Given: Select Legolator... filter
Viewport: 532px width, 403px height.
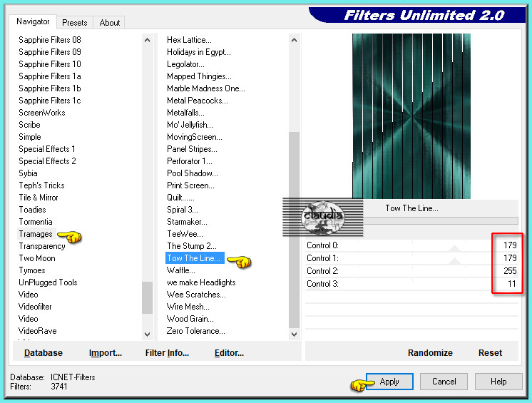Looking at the screenshot, I should (x=185, y=64).
